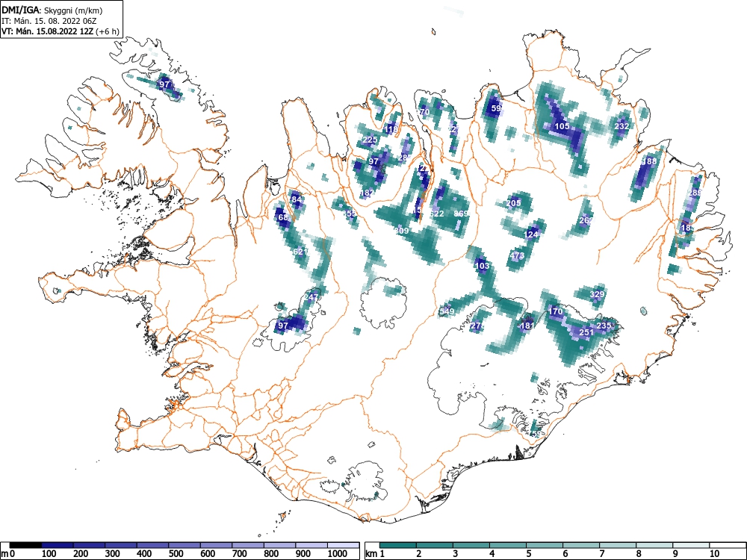Click the visibility value '262' on the map
The width and height of the screenshot is (747, 560).
[x=586, y=220]
